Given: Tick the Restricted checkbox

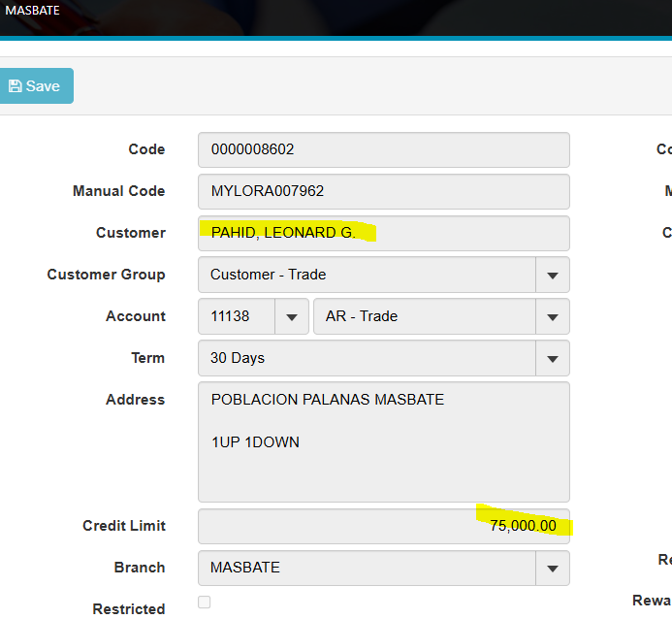Looking at the screenshot, I should [205, 603].
